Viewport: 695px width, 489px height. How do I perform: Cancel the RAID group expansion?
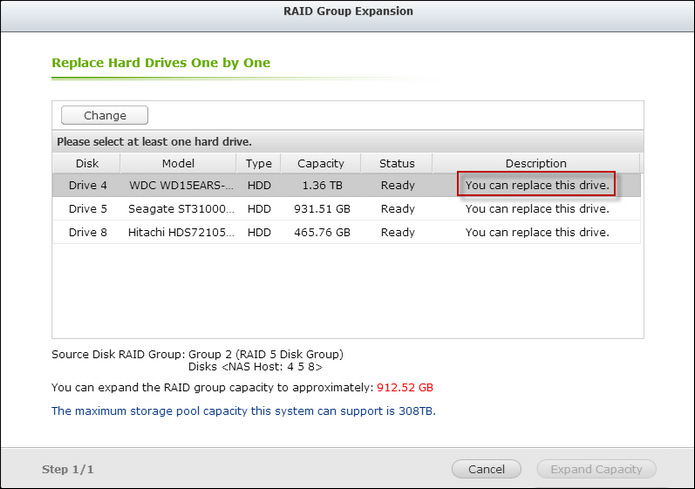[x=486, y=469]
